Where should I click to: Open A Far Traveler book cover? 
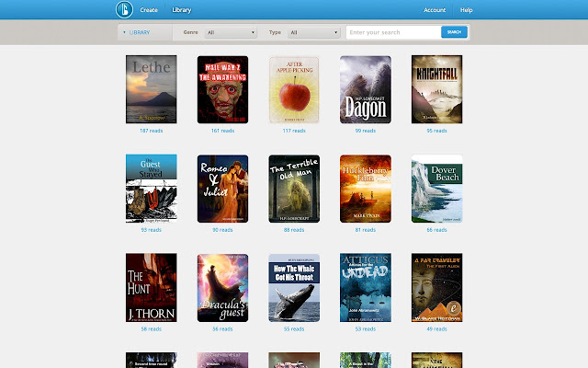[437, 288]
